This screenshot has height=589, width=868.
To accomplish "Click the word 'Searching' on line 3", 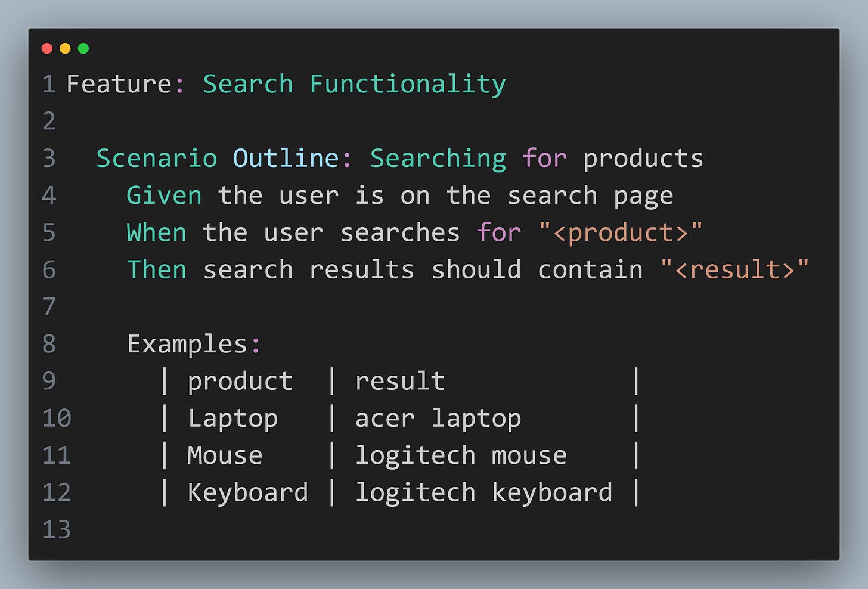I will 438,160.
